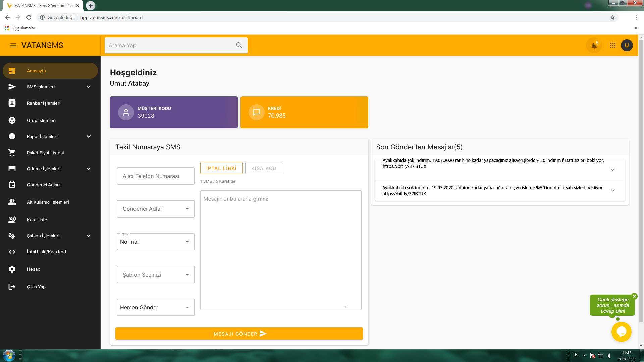Open the Tür Normal dropdown
Image resolution: width=644 pixels, height=362 pixels.
[x=156, y=242]
